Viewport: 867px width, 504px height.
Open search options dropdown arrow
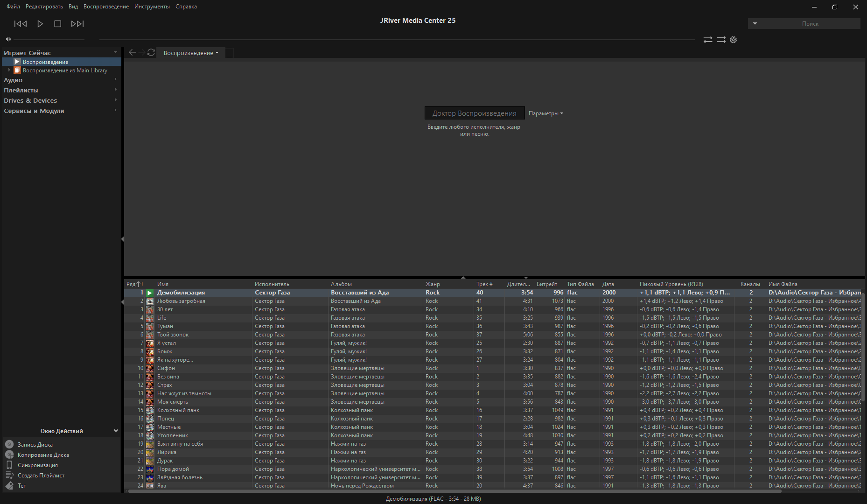(755, 23)
